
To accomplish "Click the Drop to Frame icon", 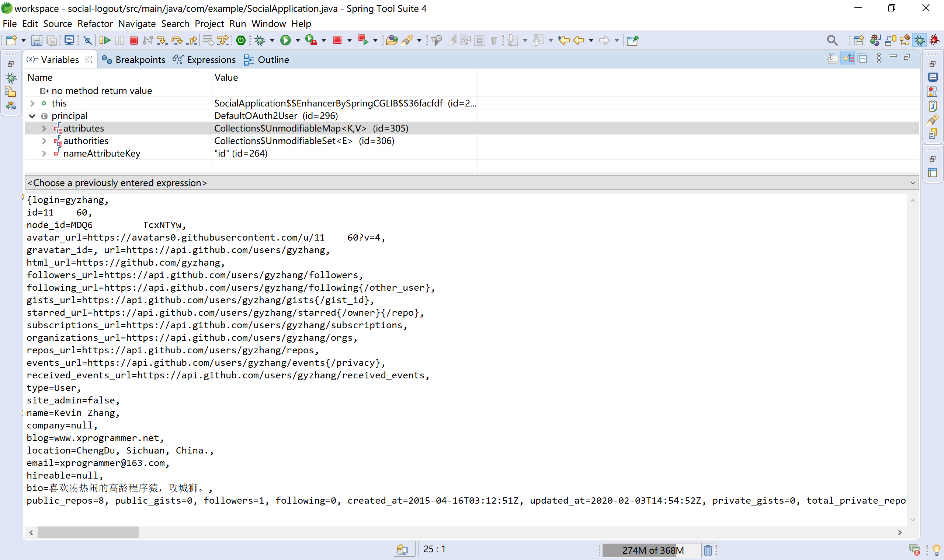I will (208, 41).
